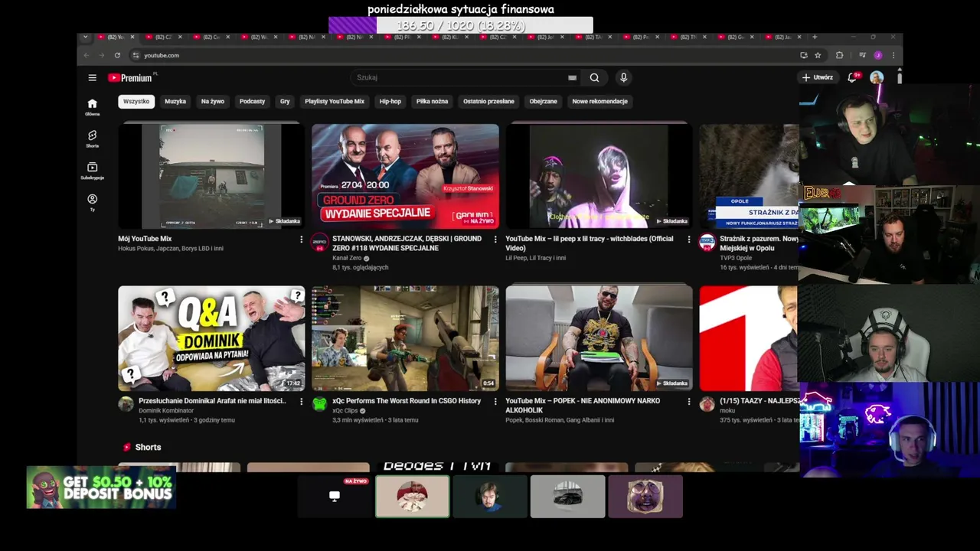980x551 pixels.
Task: Open the browser profile avatar
Action: coord(877,55)
